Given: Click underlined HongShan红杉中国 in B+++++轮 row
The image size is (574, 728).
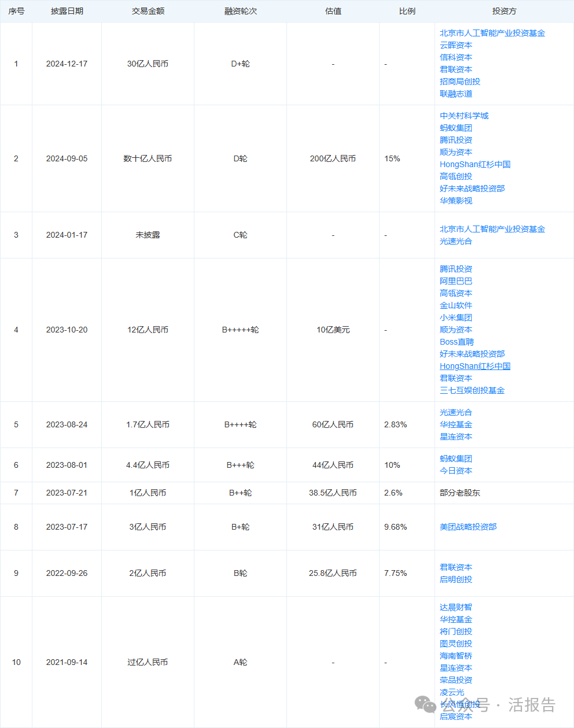Looking at the screenshot, I should [475, 366].
